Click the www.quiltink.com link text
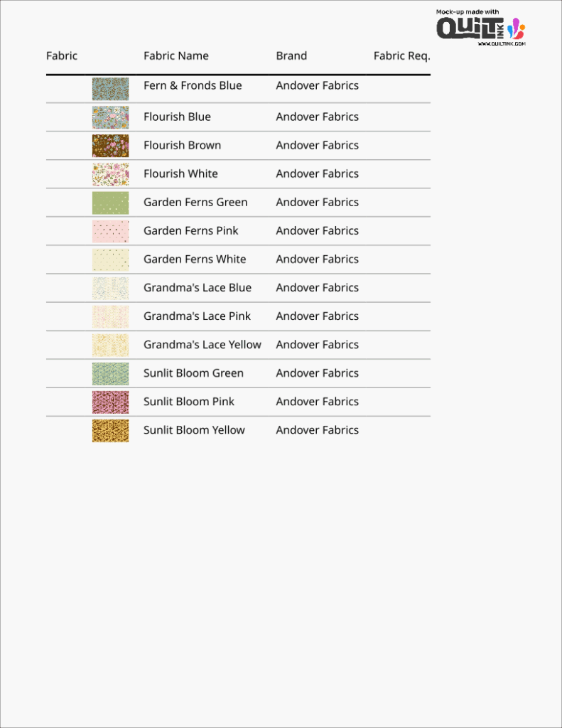This screenshot has height=728, width=562. (x=502, y=44)
